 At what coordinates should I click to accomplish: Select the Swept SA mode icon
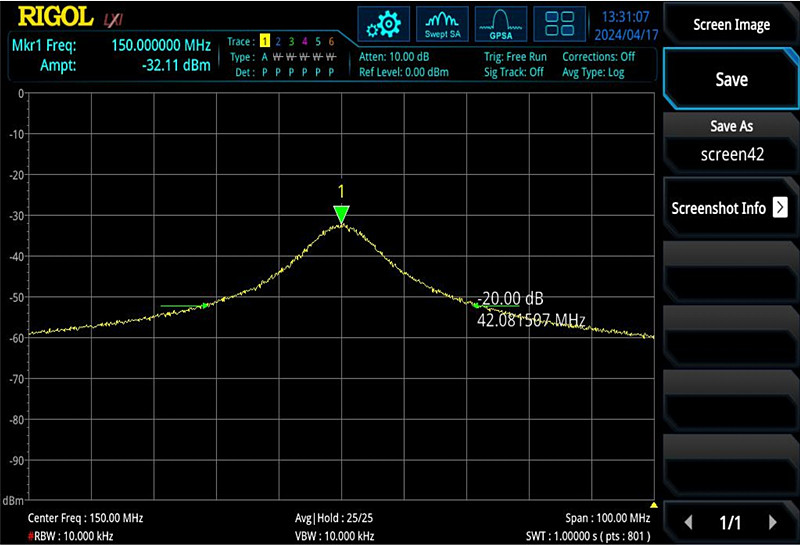tap(442, 23)
